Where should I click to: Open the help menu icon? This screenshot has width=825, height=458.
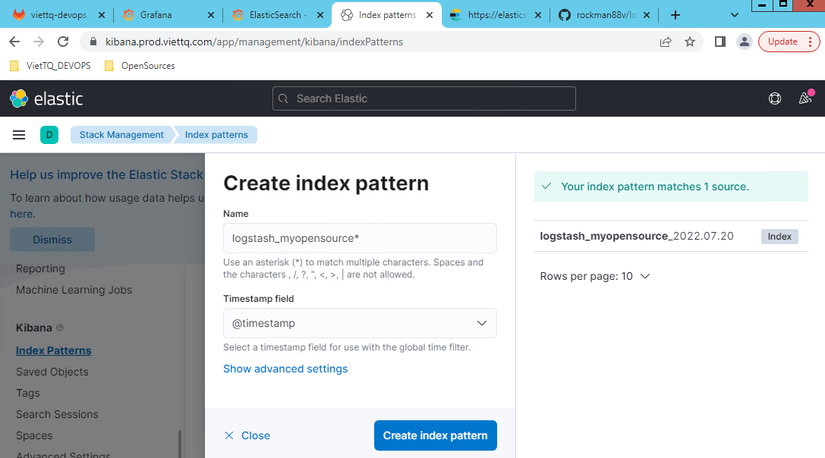(x=774, y=99)
